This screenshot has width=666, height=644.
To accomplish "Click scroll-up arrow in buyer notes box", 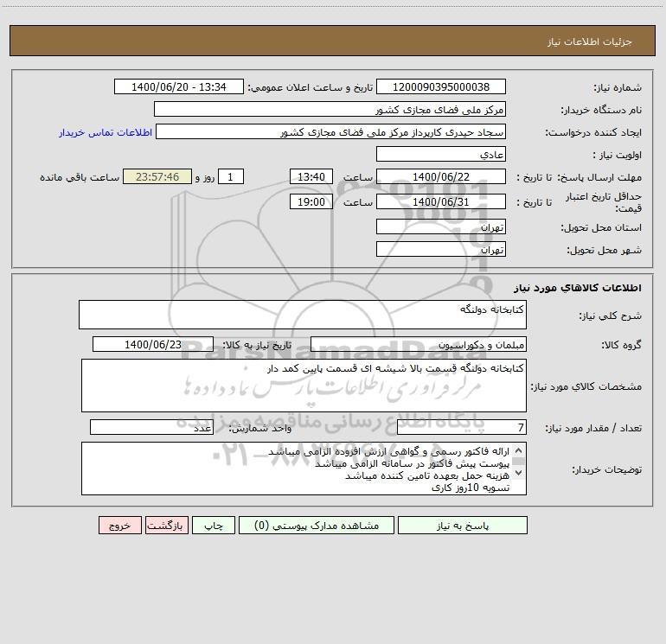I will tap(518, 451).
